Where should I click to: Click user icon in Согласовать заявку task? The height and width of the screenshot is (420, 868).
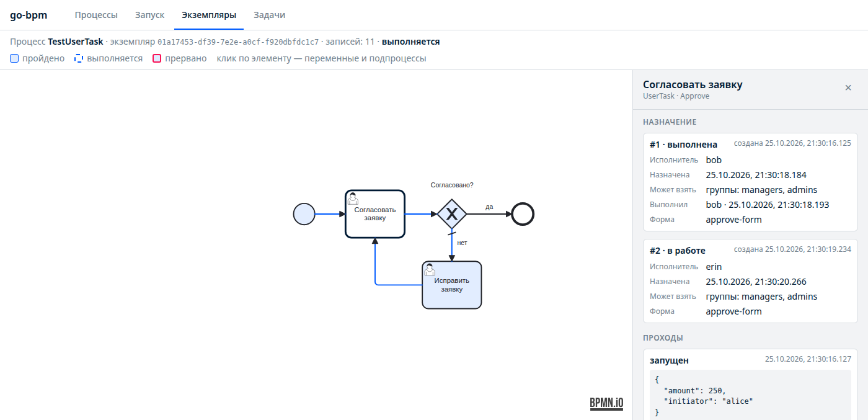(x=353, y=199)
